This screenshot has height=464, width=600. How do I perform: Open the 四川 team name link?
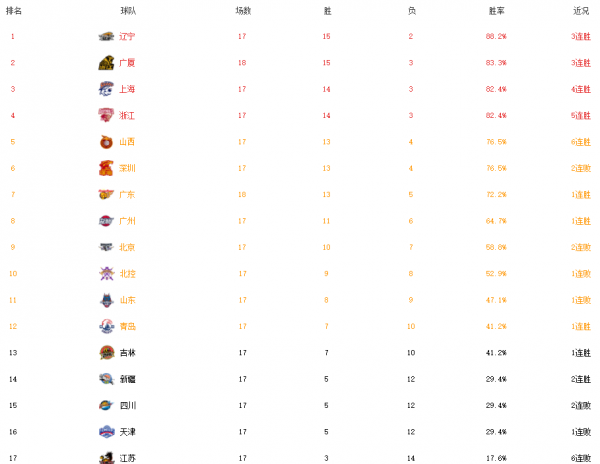(127, 405)
